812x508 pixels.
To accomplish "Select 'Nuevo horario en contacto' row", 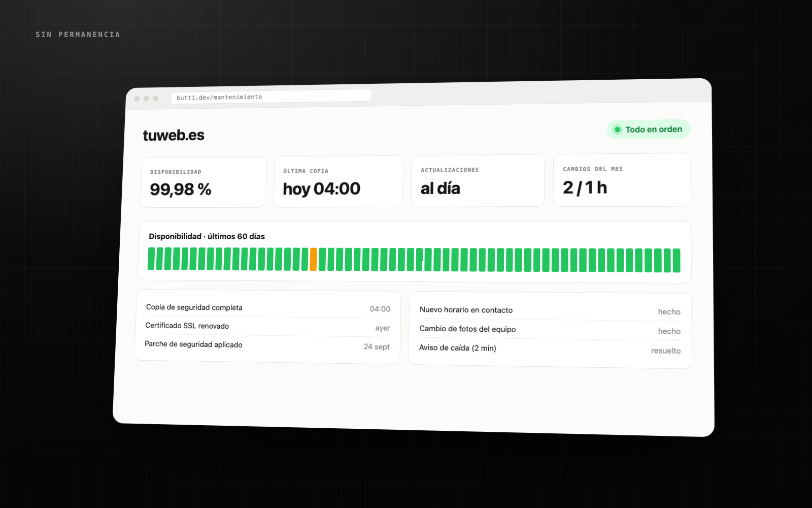I will click(550, 310).
